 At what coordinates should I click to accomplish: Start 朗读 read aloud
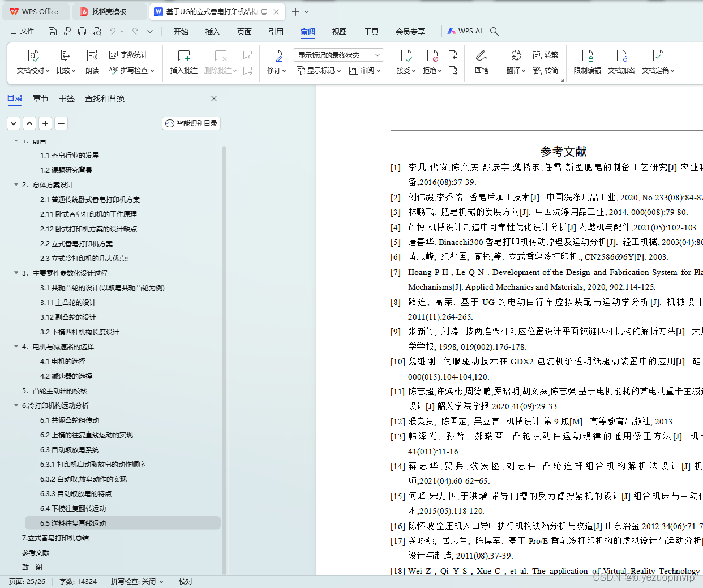(x=92, y=62)
